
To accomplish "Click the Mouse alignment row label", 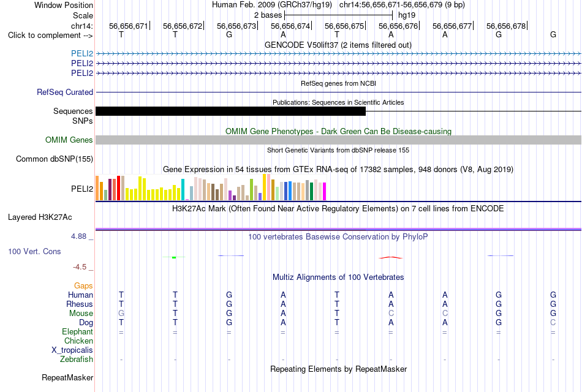I will (x=81, y=314).
